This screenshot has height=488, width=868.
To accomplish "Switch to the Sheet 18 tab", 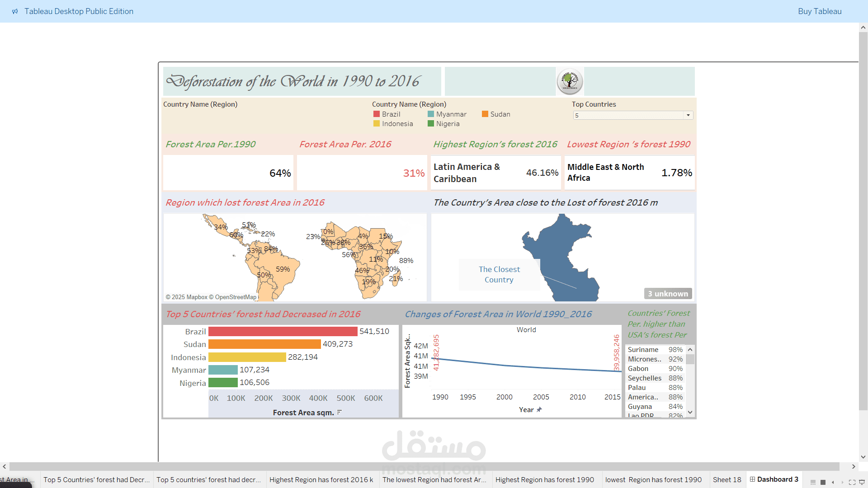I will 727,479.
